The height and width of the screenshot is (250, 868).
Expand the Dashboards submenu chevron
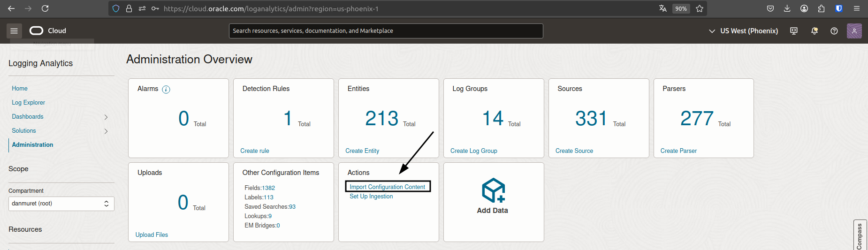[106, 117]
